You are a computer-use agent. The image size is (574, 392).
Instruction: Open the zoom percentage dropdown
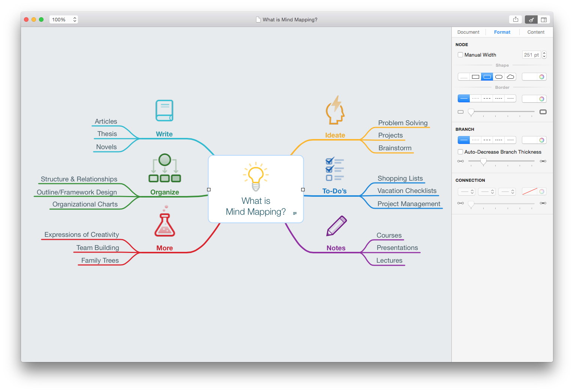[74, 19]
